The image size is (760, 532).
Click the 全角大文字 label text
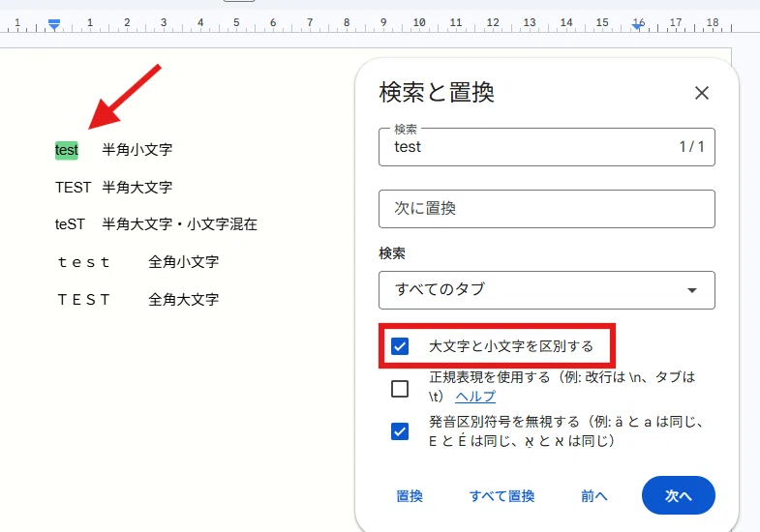pos(183,300)
